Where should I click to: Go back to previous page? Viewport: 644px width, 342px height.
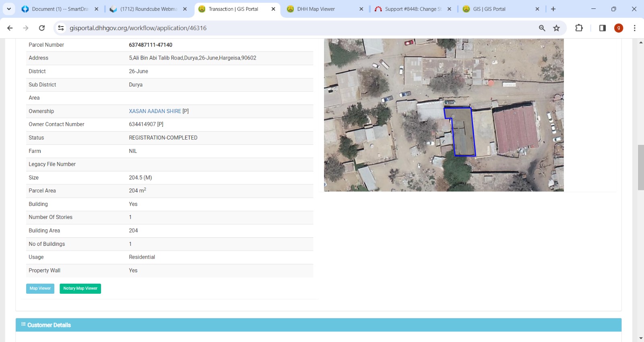[x=10, y=28]
